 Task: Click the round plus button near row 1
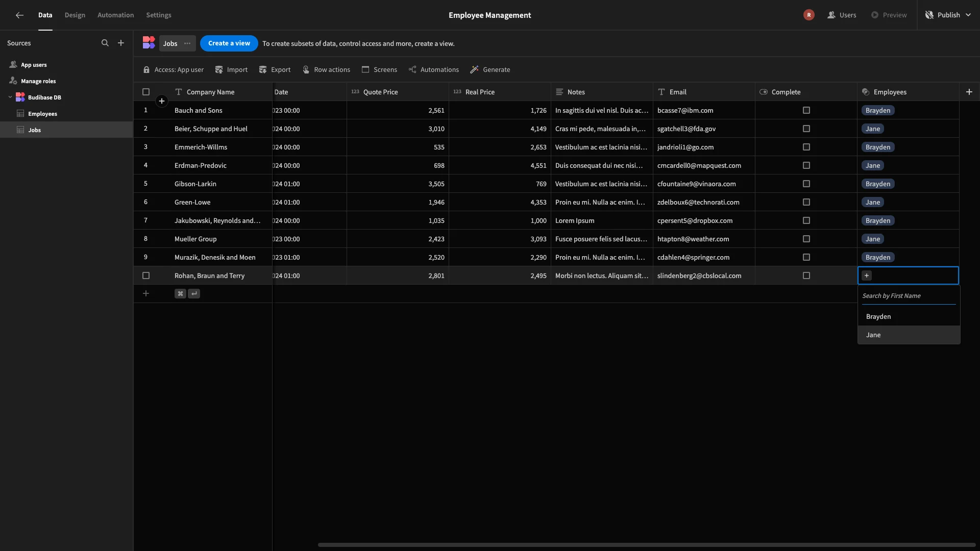162,101
